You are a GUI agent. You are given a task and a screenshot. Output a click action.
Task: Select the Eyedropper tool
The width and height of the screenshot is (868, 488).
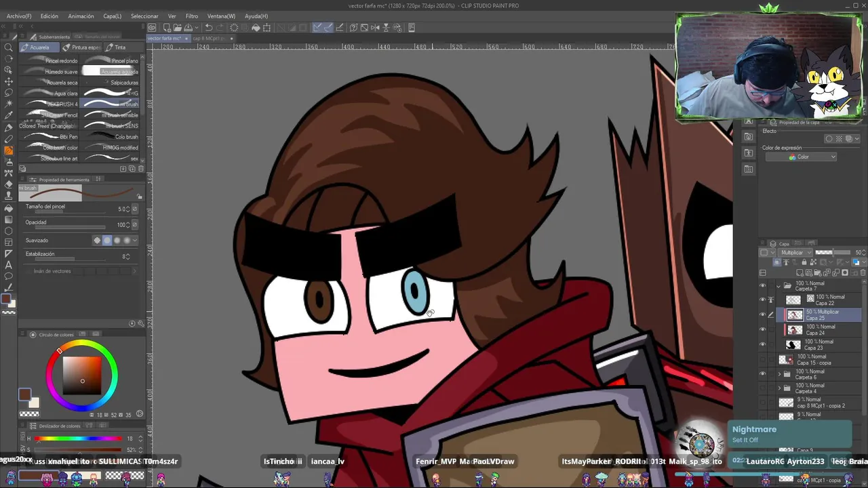point(8,115)
